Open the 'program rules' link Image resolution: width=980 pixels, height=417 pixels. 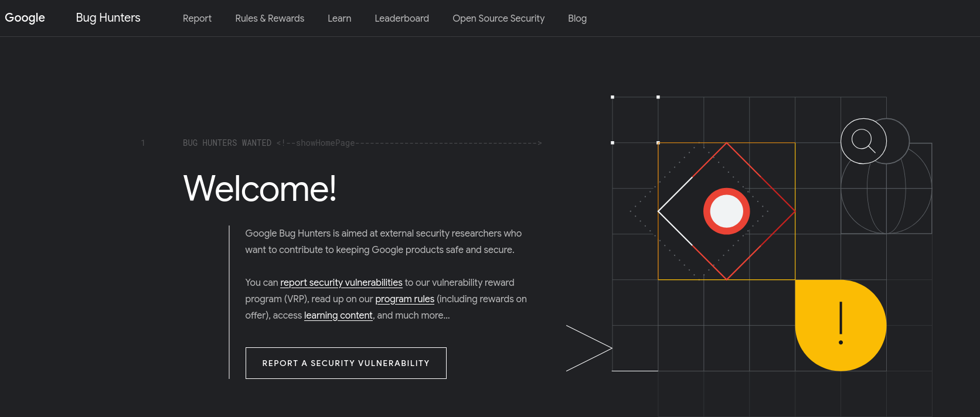point(404,299)
